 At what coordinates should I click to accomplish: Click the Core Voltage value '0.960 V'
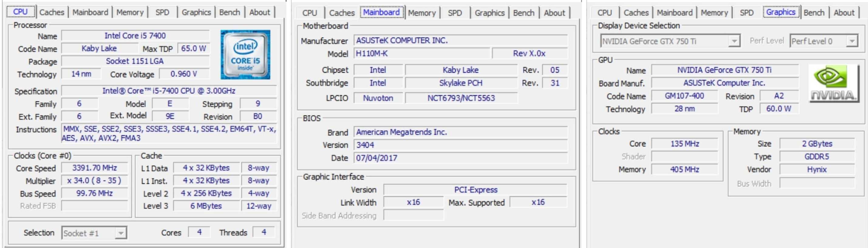(x=184, y=74)
